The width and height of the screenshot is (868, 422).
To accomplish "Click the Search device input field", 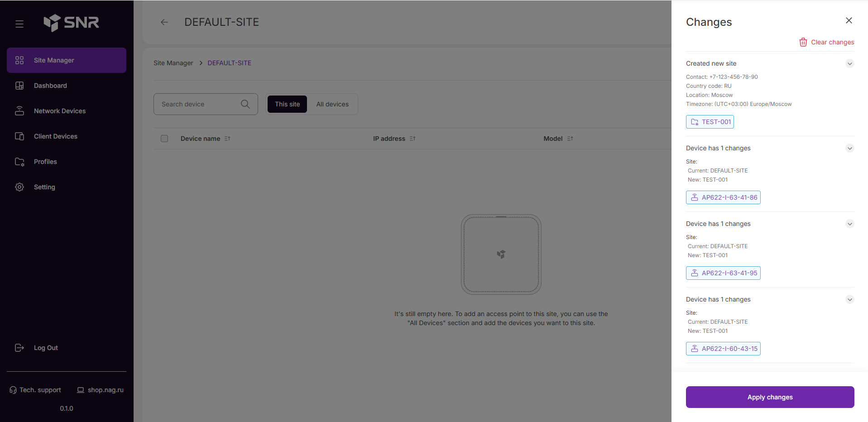I will [199, 104].
